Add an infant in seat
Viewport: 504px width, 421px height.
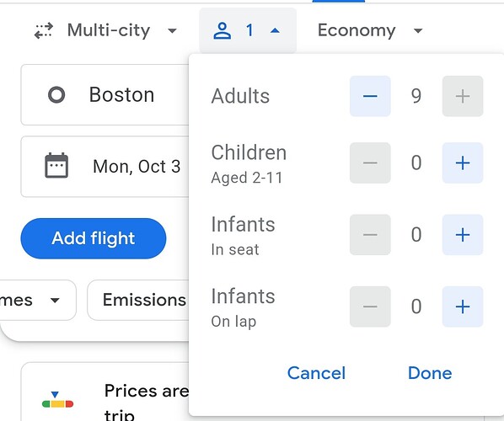pyautogui.click(x=463, y=235)
